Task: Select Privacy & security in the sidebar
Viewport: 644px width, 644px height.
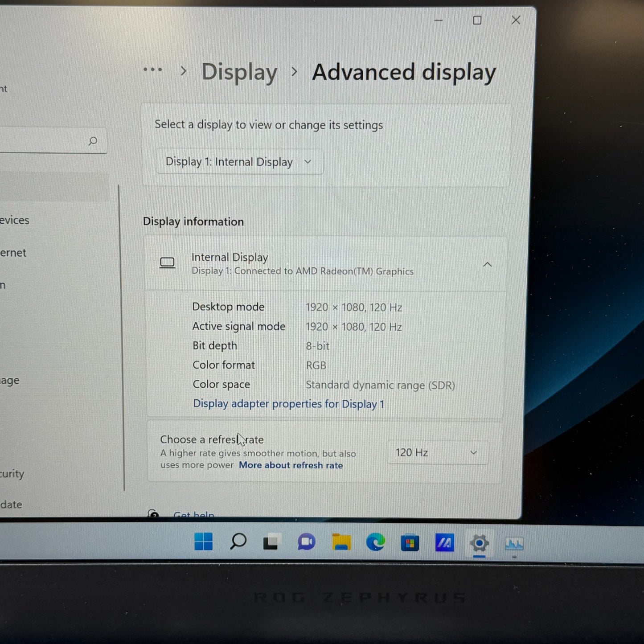Action: 11,474
